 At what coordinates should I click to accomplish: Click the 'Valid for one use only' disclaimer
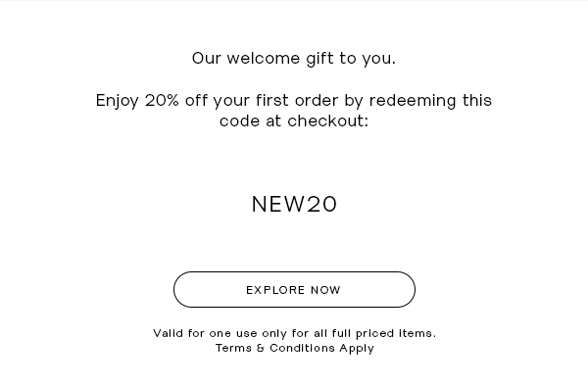[294, 333]
